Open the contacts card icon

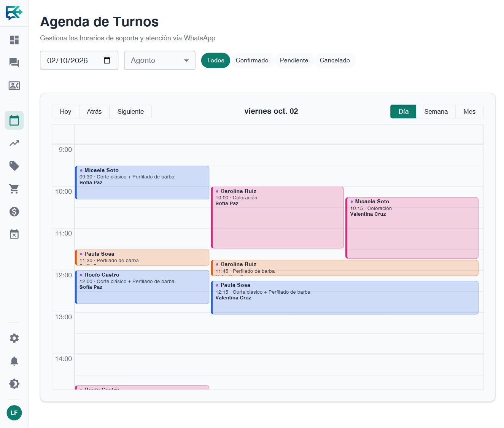click(x=14, y=86)
